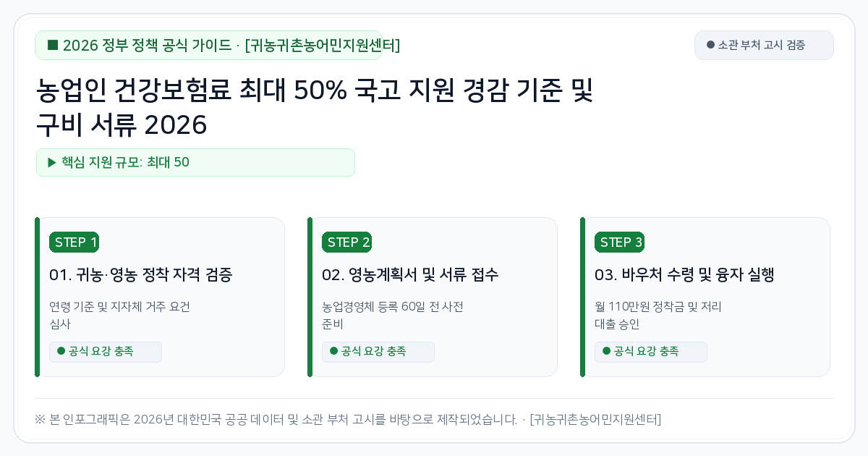Open heading 02. 영농계획서 및 서류 접수
The image size is (868, 456).
(410, 275)
